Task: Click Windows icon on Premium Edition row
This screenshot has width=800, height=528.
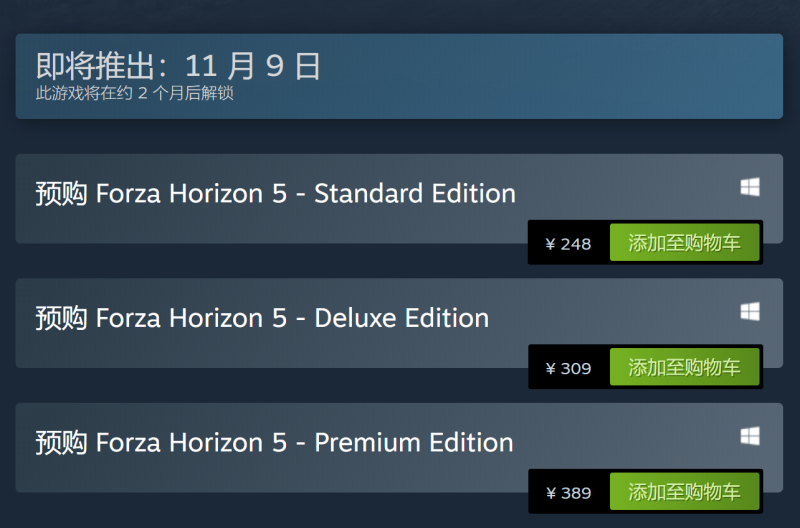Action: click(x=750, y=436)
